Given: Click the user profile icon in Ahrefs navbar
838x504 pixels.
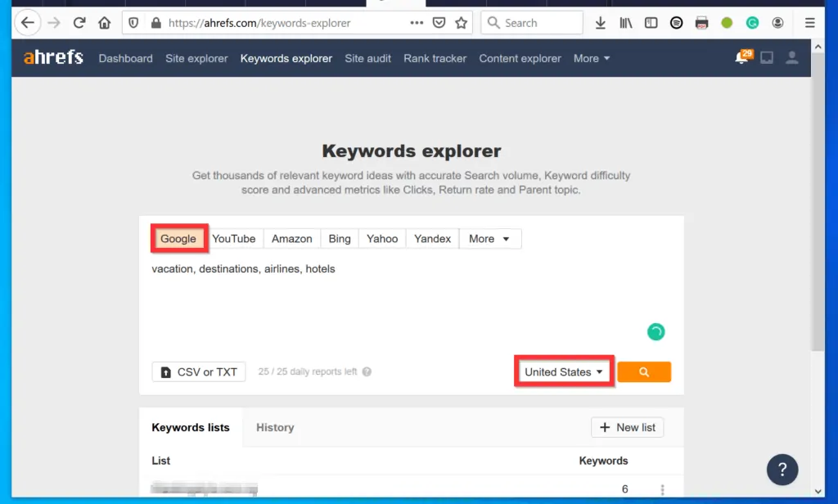Looking at the screenshot, I should click(x=791, y=58).
